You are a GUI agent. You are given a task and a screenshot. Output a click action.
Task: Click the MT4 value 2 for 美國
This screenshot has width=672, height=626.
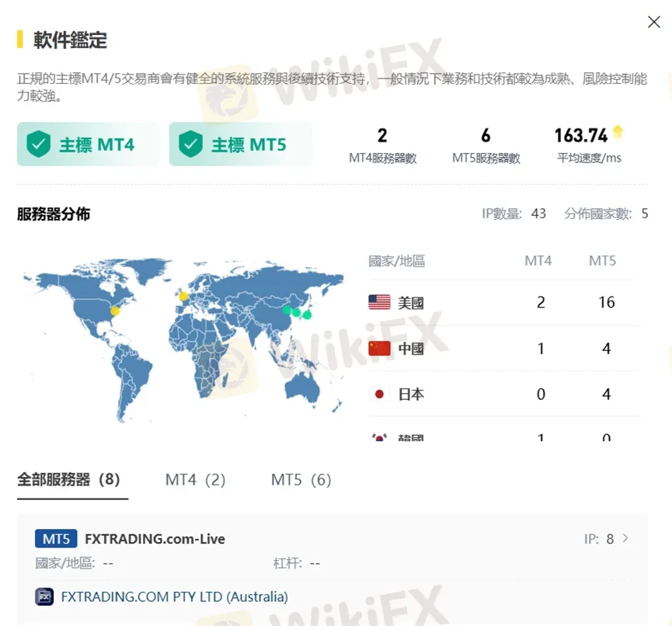(x=541, y=302)
